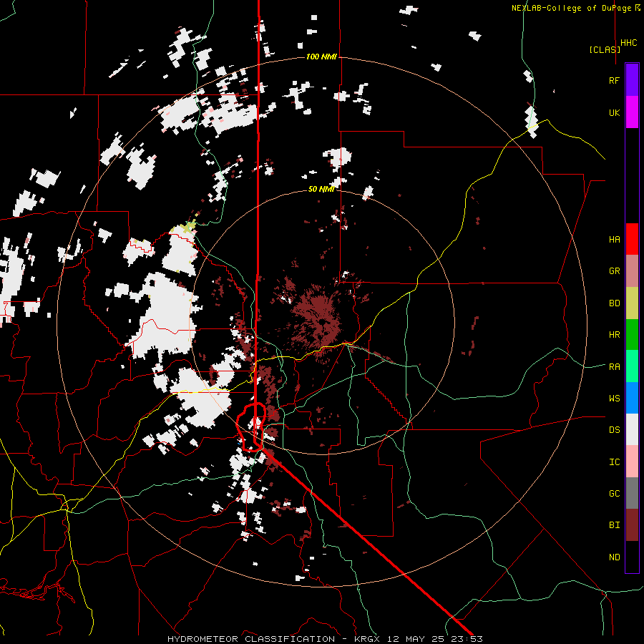This screenshot has width=644, height=644.
Task: Click the WS legend label
Action: [x=614, y=399]
